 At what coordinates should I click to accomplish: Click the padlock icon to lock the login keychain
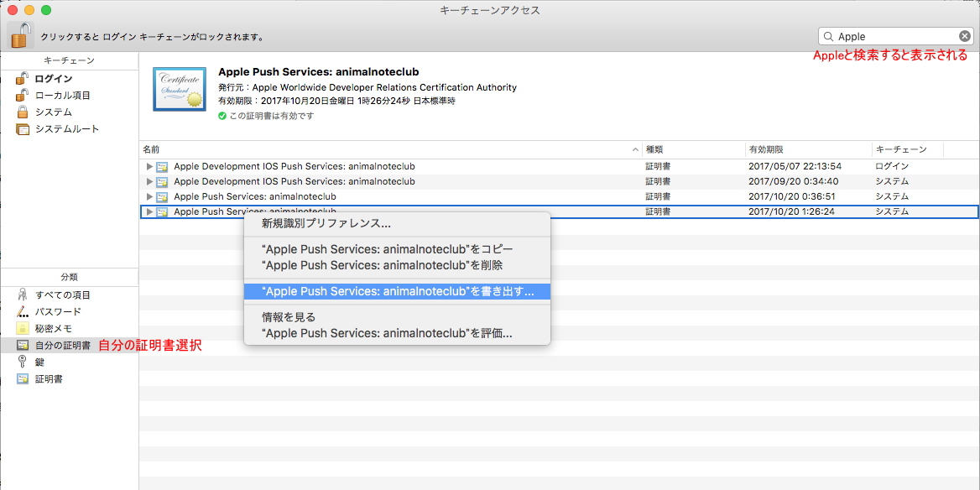pyautogui.click(x=21, y=34)
